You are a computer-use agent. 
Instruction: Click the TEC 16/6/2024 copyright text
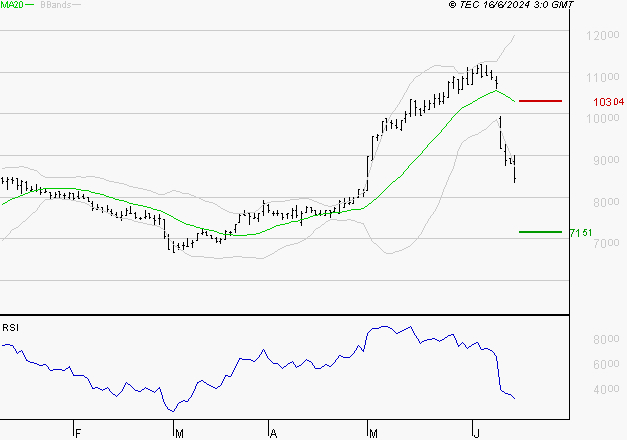tap(511, 5)
